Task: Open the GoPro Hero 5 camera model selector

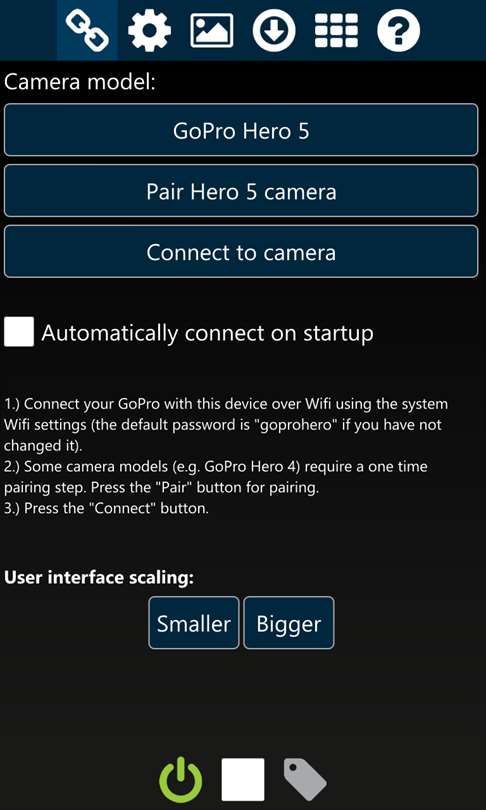Action: click(241, 130)
